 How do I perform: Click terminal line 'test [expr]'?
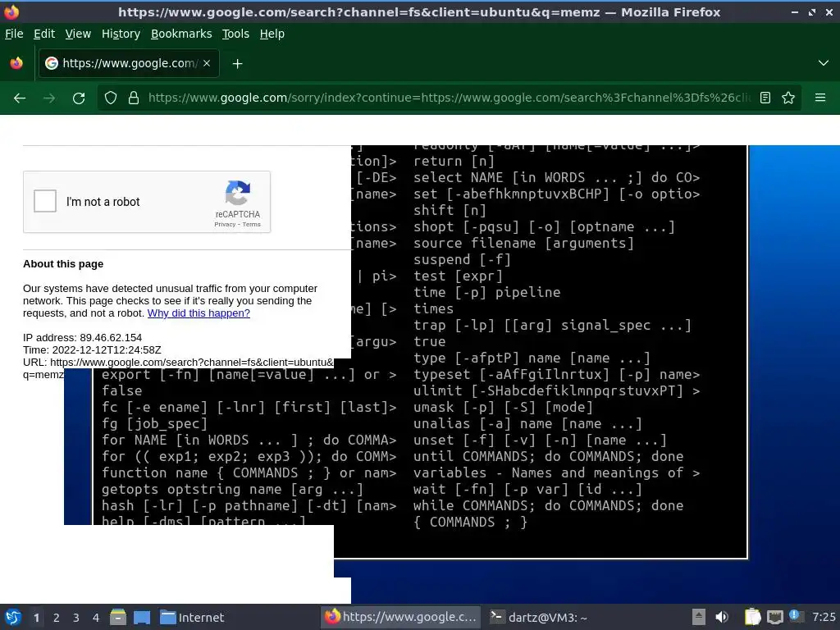click(x=458, y=276)
